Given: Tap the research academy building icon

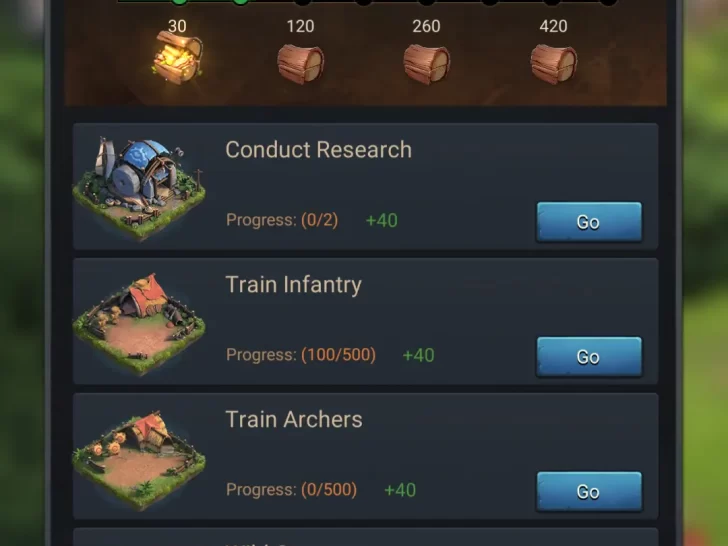Looking at the screenshot, I should (x=139, y=188).
